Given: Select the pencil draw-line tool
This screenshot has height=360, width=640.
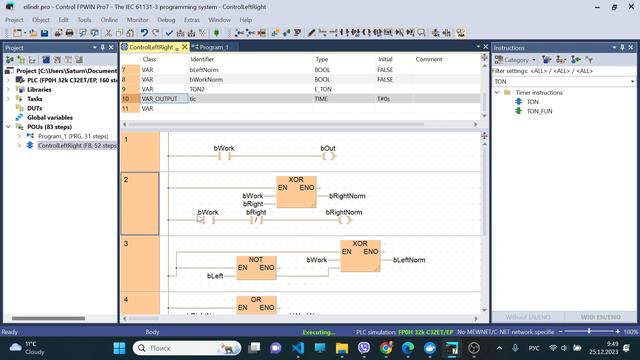Looking at the screenshot, I should coord(311,33).
